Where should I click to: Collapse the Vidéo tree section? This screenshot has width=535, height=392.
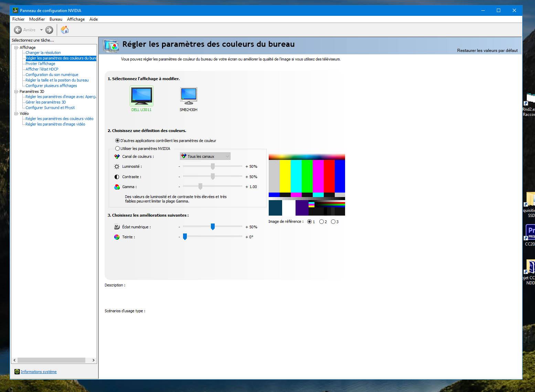[x=16, y=113]
